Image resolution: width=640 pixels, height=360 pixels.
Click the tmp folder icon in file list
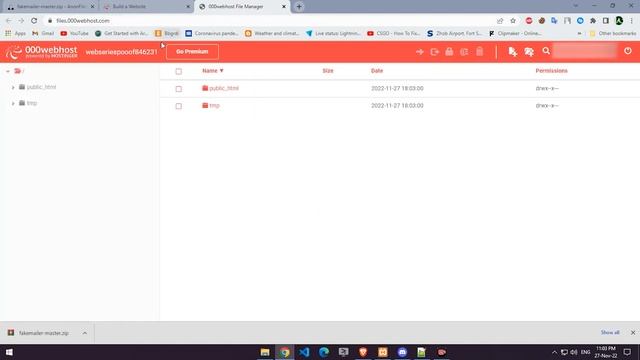point(205,105)
